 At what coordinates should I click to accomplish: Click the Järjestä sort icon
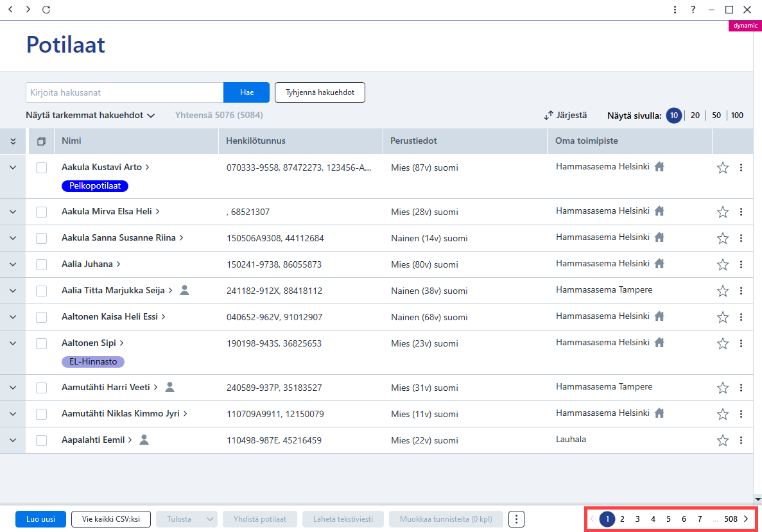coord(549,115)
